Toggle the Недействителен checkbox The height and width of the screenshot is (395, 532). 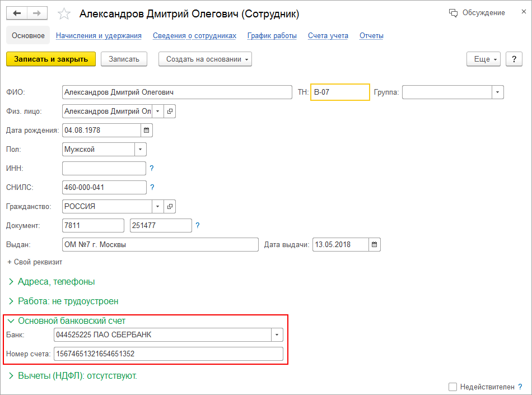tap(452, 387)
